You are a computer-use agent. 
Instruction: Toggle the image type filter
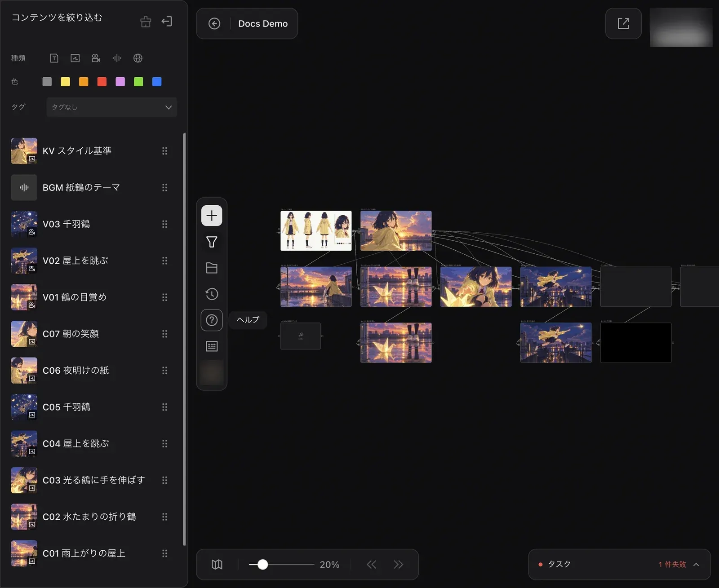pos(75,58)
